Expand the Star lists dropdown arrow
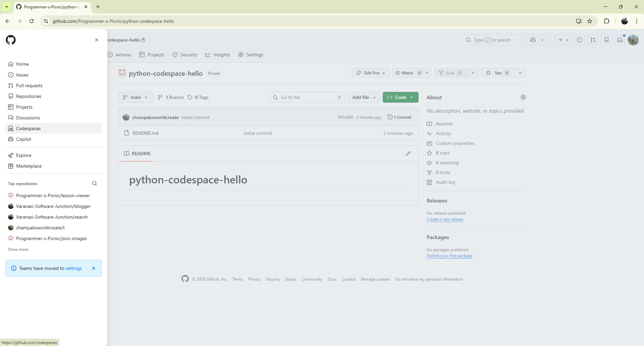Screen dimensions: 644x346 (520, 73)
